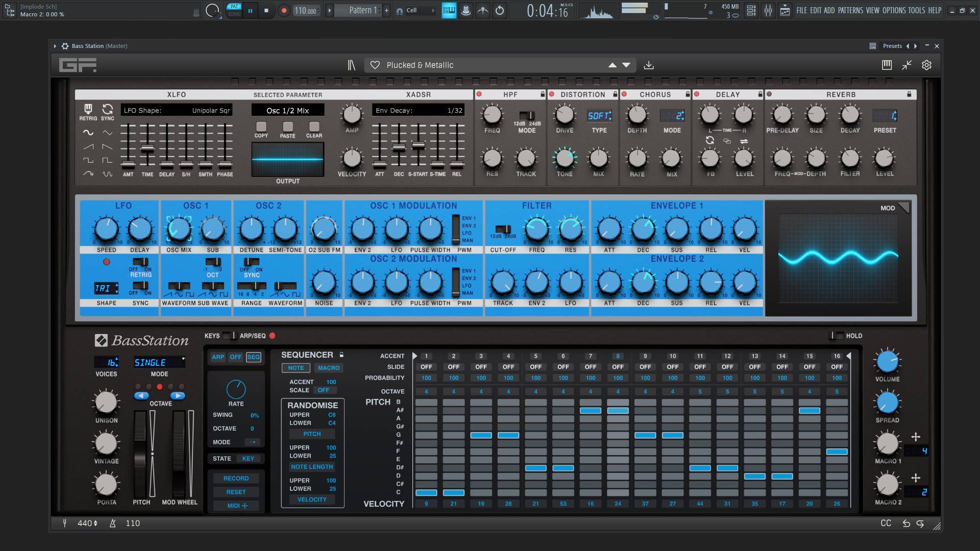
Task: Click the collapse view arrows icon
Action: pos(906,65)
